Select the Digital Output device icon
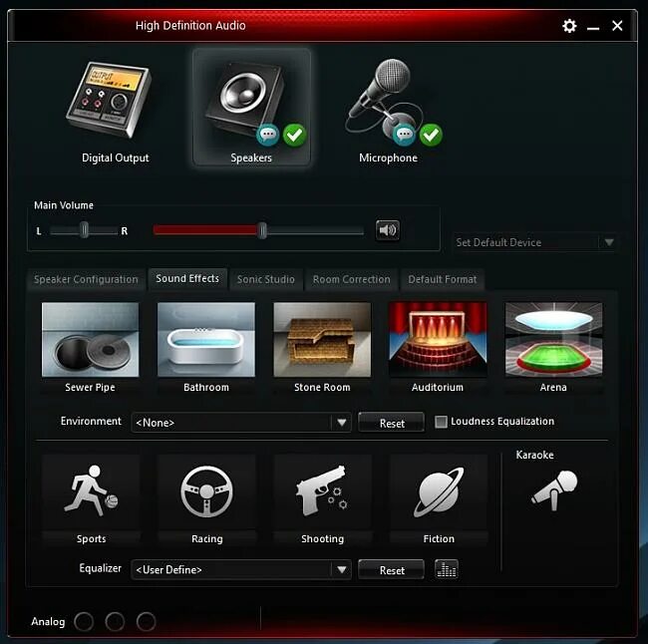648x644 pixels. (110, 100)
